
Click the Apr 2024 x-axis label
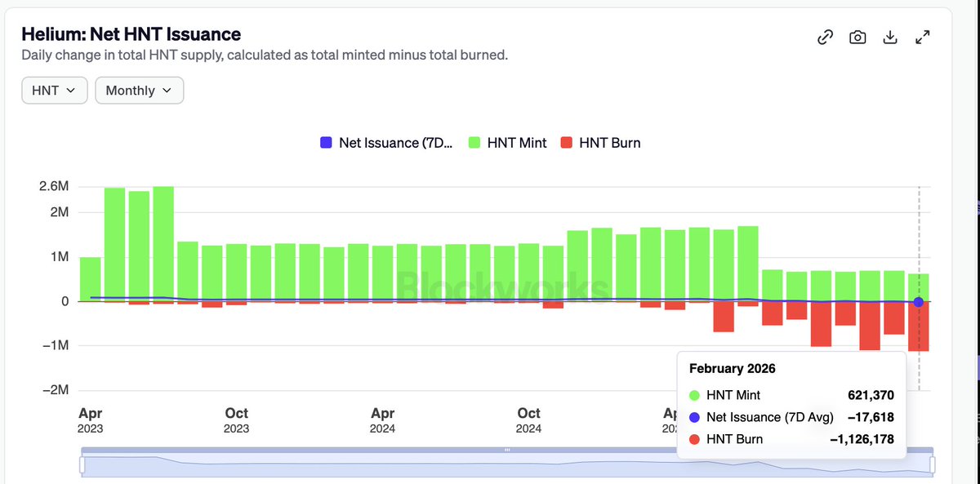(382, 420)
